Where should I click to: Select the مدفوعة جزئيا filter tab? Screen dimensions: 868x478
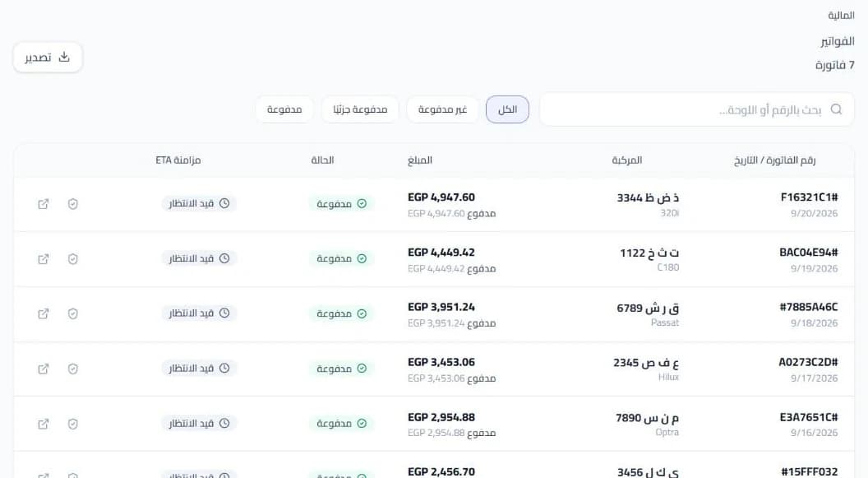click(x=360, y=109)
